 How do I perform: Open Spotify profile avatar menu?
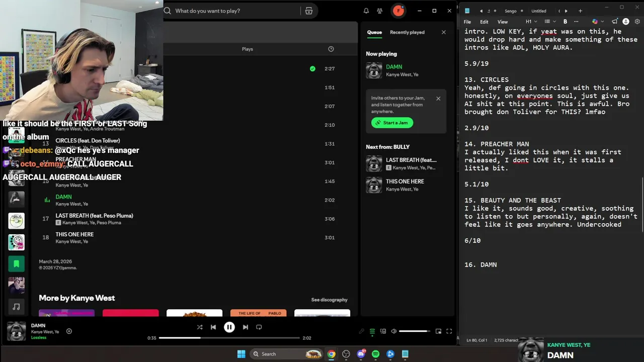pyautogui.click(x=398, y=11)
